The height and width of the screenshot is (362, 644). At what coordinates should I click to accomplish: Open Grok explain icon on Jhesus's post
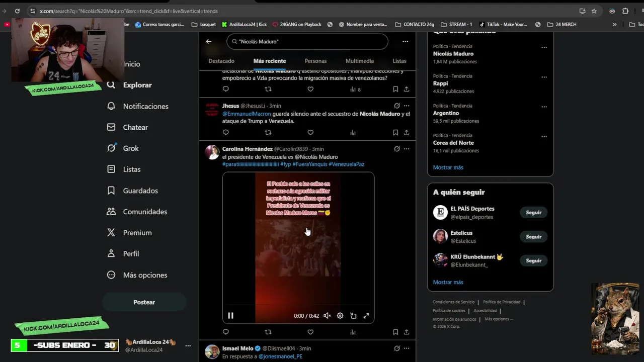click(x=397, y=106)
